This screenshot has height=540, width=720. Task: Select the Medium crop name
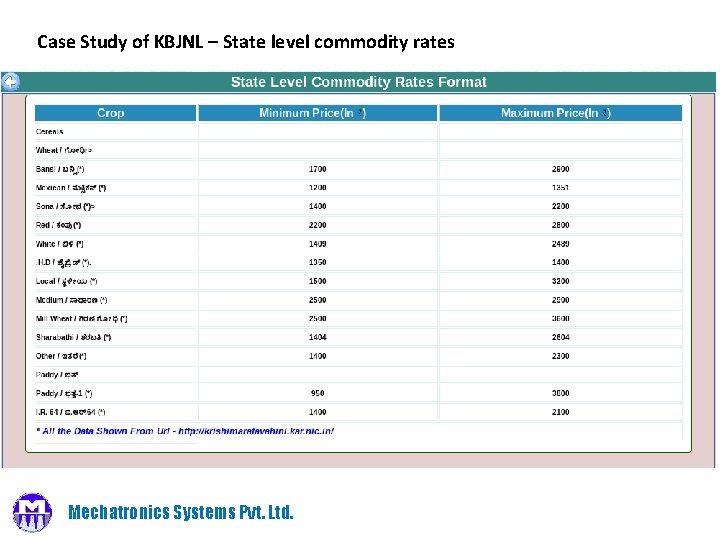click(71, 300)
